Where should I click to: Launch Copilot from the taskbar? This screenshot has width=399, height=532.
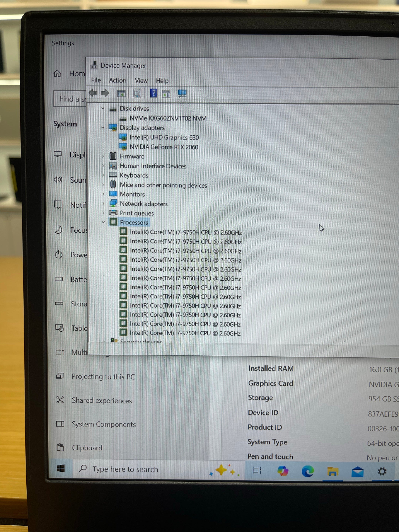click(x=283, y=471)
